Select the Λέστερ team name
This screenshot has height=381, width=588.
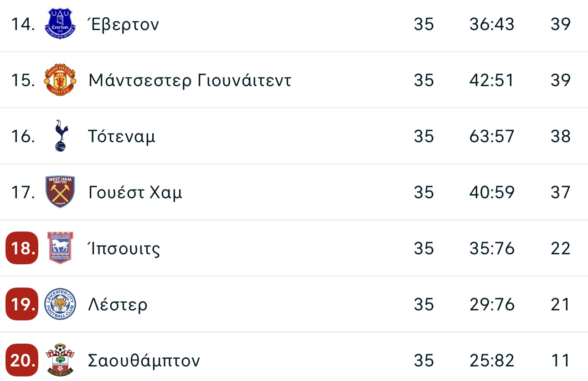click(x=118, y=304)
